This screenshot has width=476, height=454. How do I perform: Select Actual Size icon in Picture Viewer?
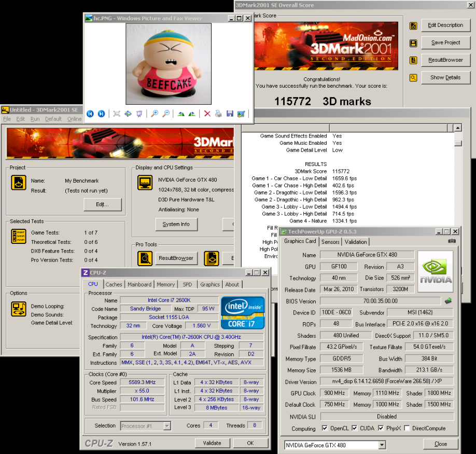[x=128, y=114]
